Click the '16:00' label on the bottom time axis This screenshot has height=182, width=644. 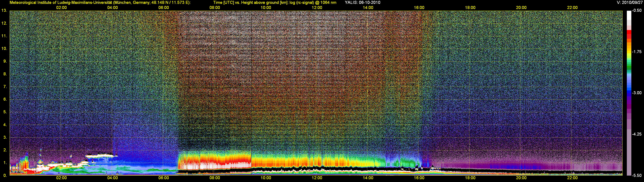(419, 178)
